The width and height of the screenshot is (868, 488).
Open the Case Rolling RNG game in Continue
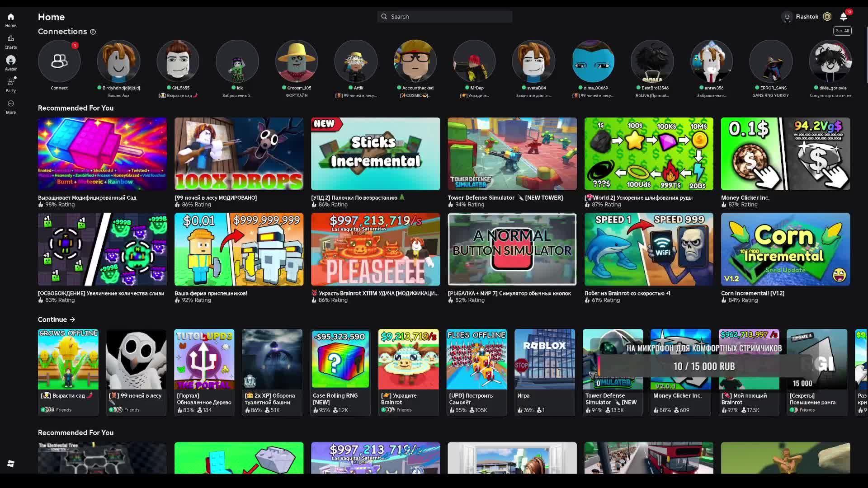coord(340,360)
